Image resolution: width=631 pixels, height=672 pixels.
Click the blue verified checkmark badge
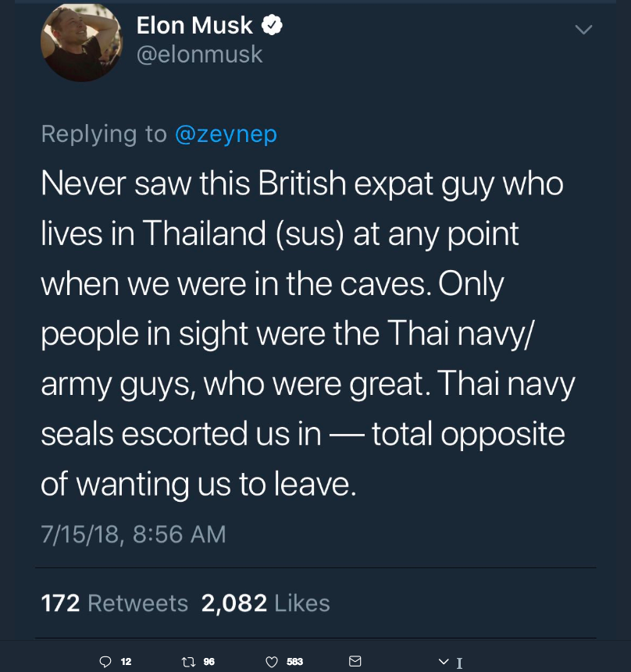(x=272, y=25)
